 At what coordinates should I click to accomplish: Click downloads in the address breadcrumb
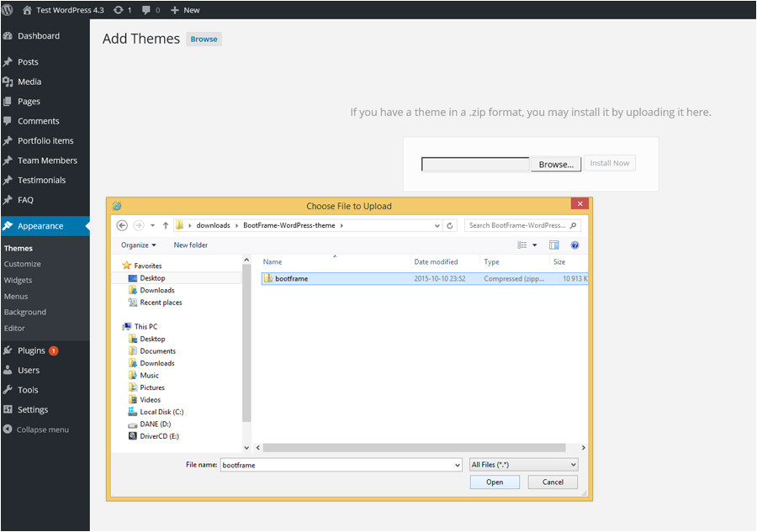(213, 225)
